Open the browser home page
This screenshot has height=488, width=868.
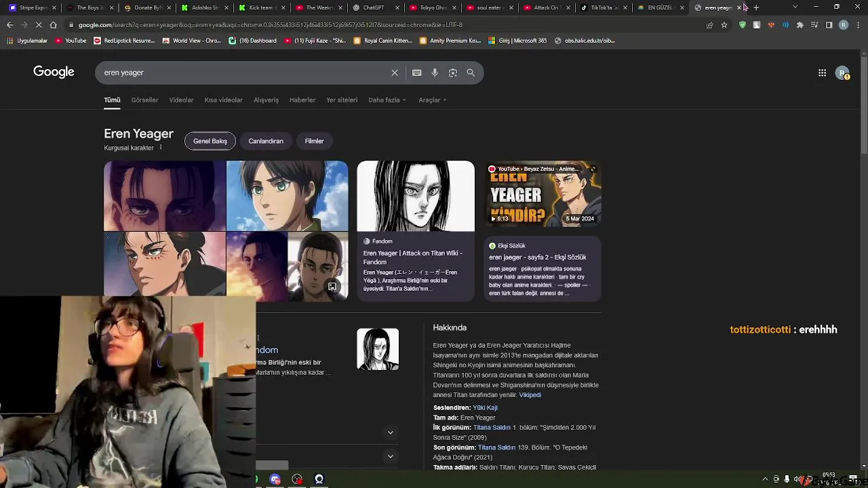click(54, 25)
